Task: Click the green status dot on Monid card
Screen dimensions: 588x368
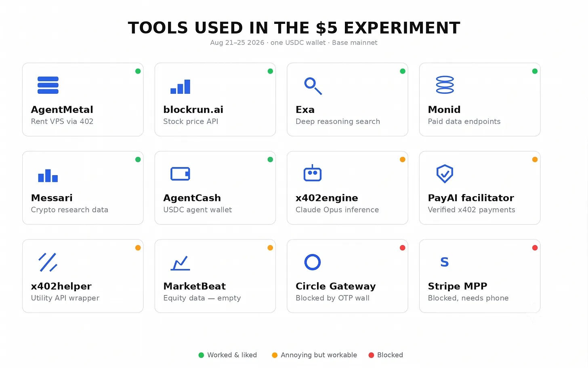Action: pos(535,71)
